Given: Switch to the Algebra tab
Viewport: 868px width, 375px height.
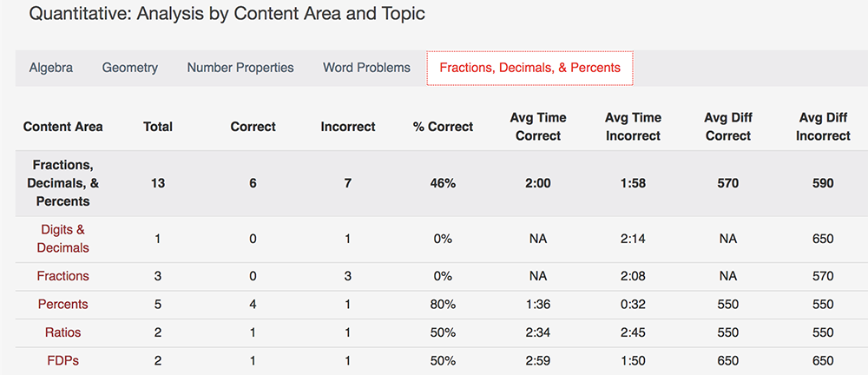Looking at the screenshot, I should (51, 68).
